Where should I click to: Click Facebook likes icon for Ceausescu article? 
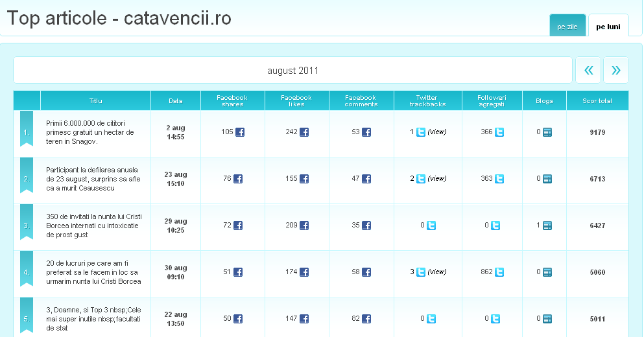304,179
